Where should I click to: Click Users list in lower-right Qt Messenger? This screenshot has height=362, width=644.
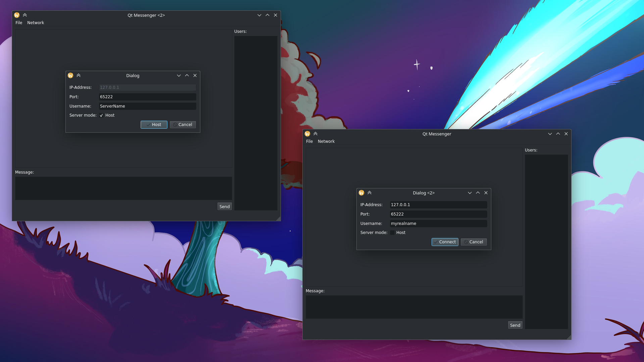point(546,242)
